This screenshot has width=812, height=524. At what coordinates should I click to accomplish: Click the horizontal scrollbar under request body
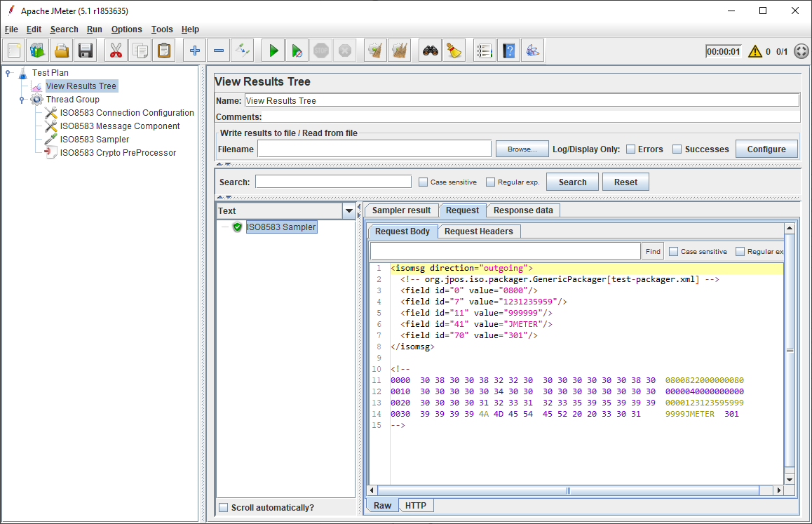point(568,490)
